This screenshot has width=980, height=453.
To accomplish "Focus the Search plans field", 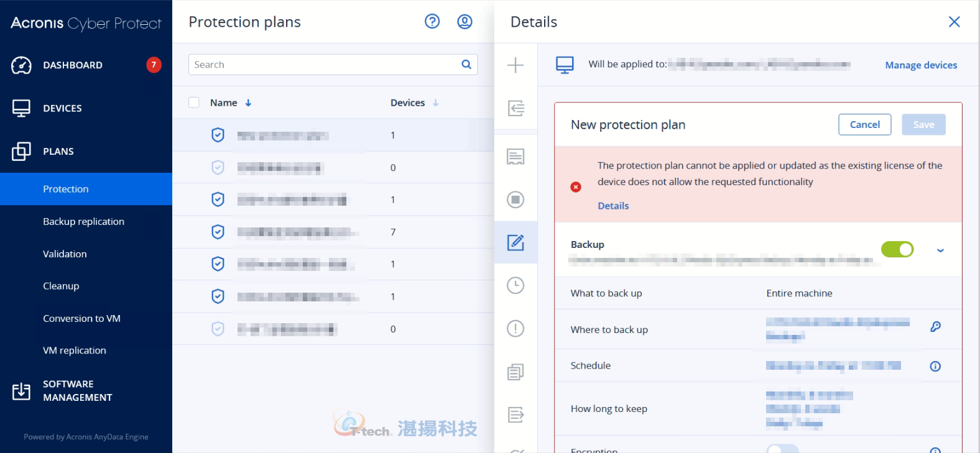I will coord(333,65).
